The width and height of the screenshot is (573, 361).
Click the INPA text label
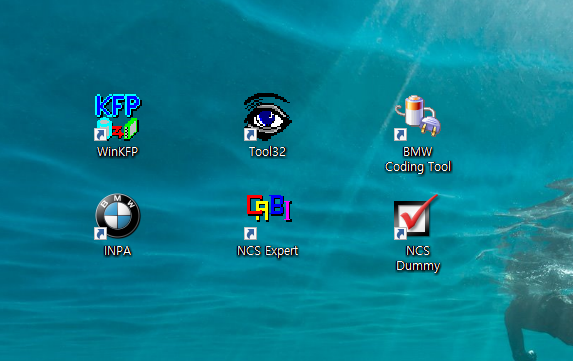click(x=117, y=251)
